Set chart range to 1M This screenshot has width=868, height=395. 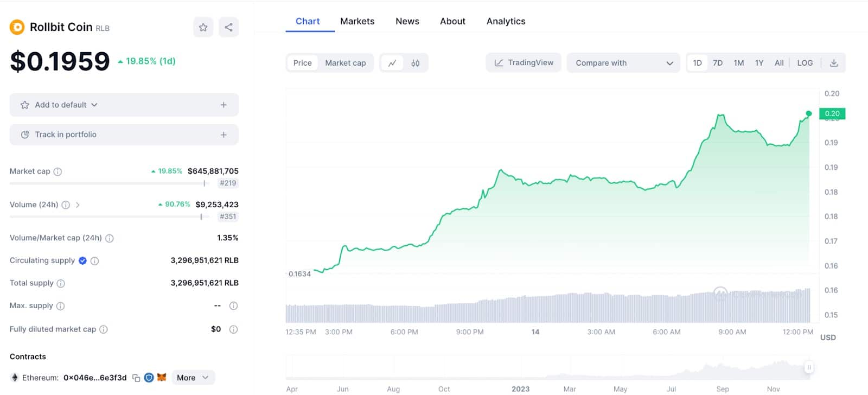click(739, 63)
